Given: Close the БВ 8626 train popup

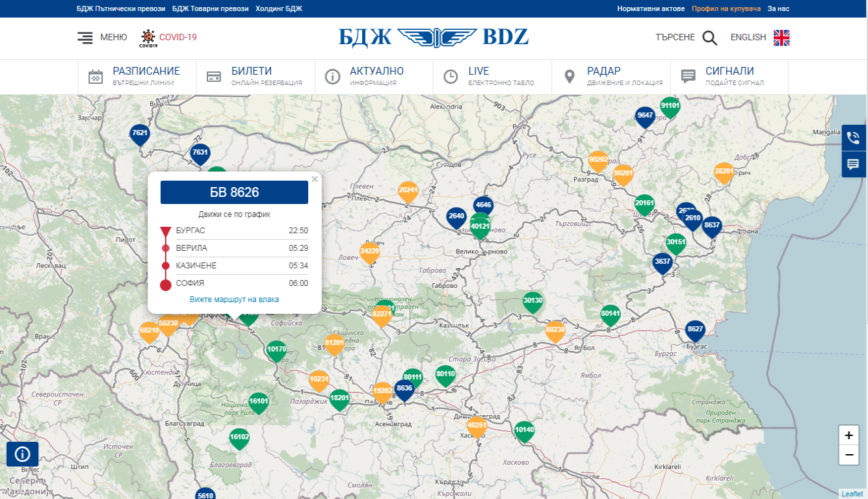Looking at the screenshot, I should 315,179.
